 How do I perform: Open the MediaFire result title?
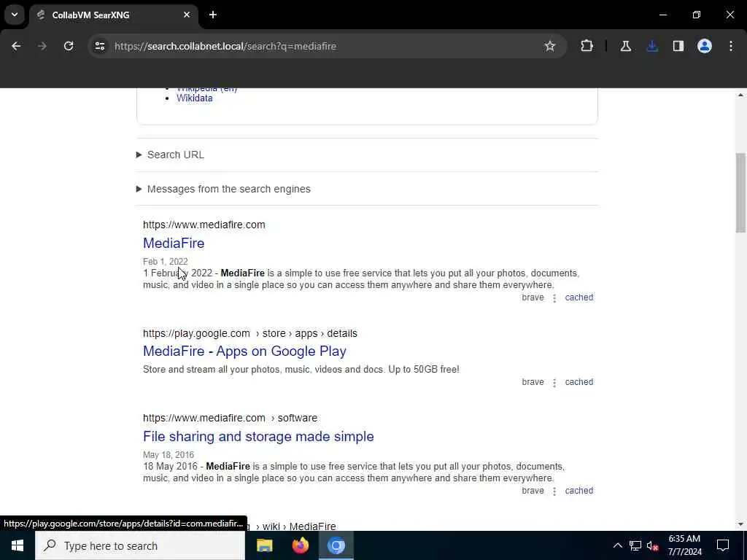point(174,244)
